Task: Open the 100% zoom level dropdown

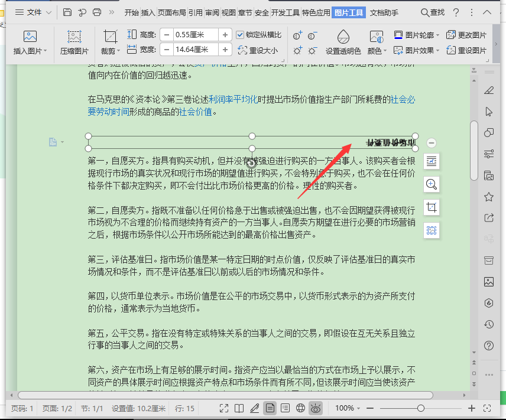Action: (x=347, y=408)
